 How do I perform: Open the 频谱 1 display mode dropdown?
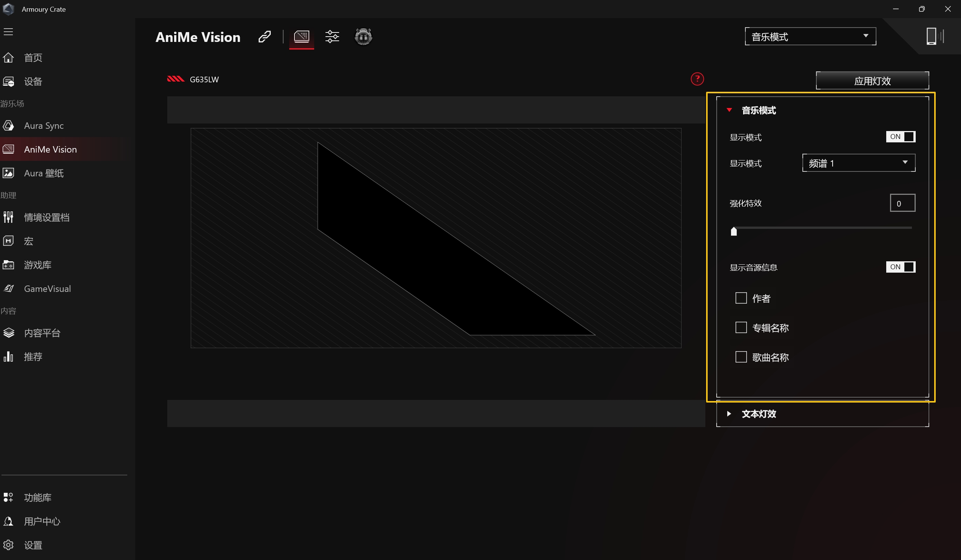[x=858, y=163]
